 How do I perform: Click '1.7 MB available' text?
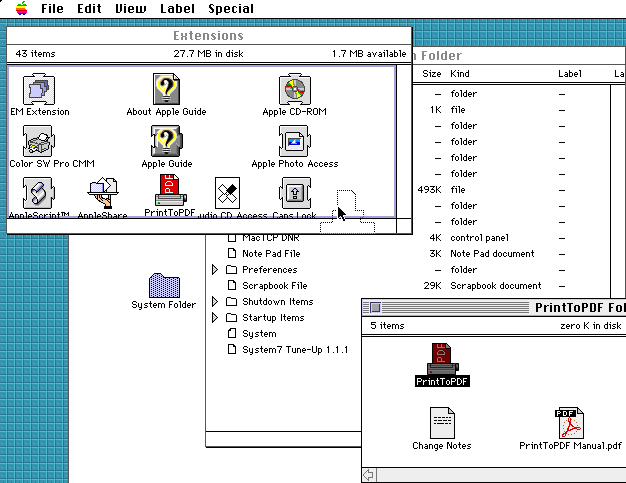coord(369,53)
